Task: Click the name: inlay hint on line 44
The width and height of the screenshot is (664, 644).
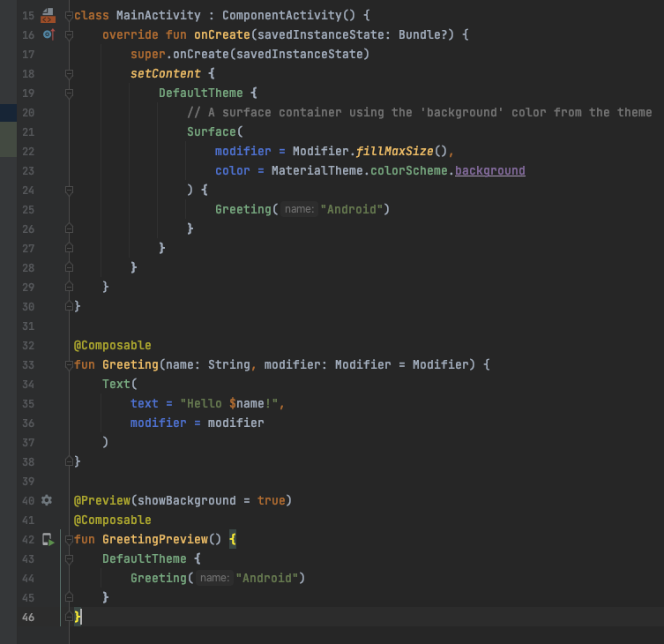Action: click(x=214, y=578)
